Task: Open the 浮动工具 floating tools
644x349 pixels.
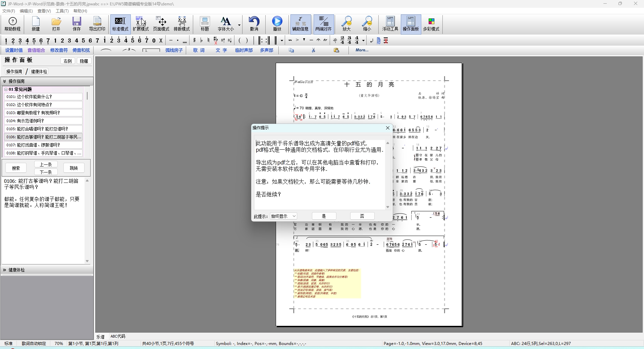Action: coord(390,24)
